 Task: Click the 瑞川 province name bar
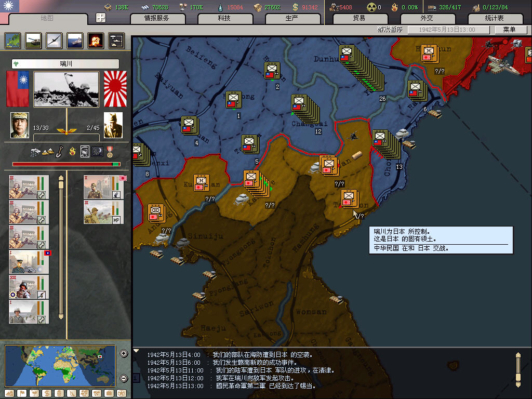coord(65,64)
